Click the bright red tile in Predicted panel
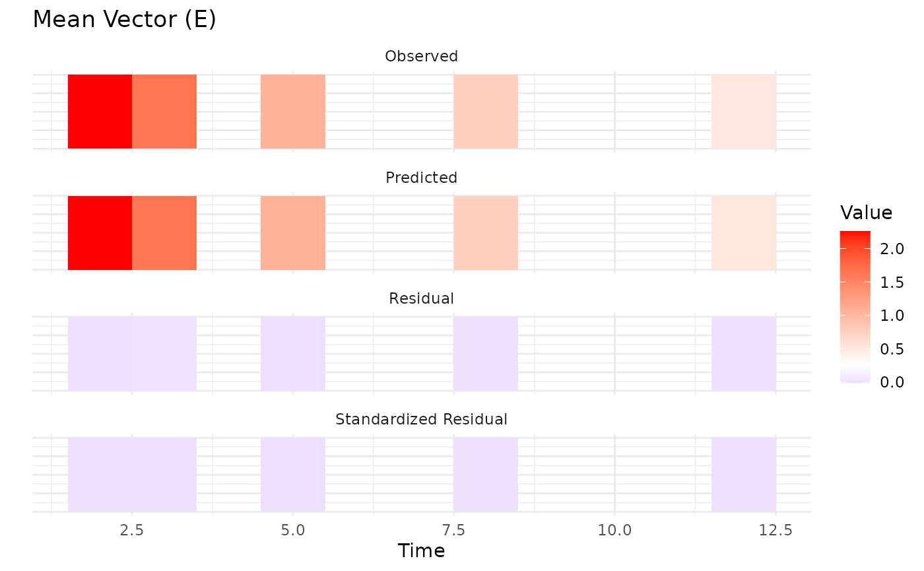Image resolution: width=924 pixels, height=571 pixels. tap(100, 233)
